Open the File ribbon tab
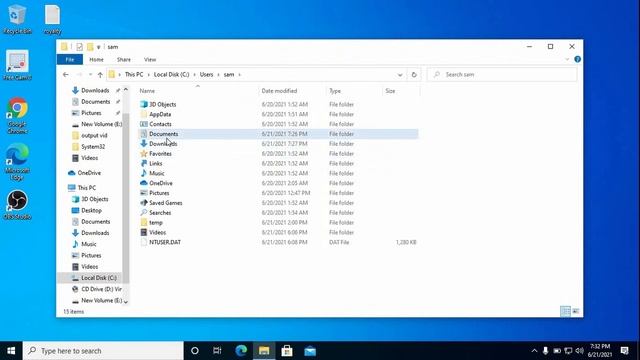The width and height of the screenshot is (640, 360). tap(70, 60)
